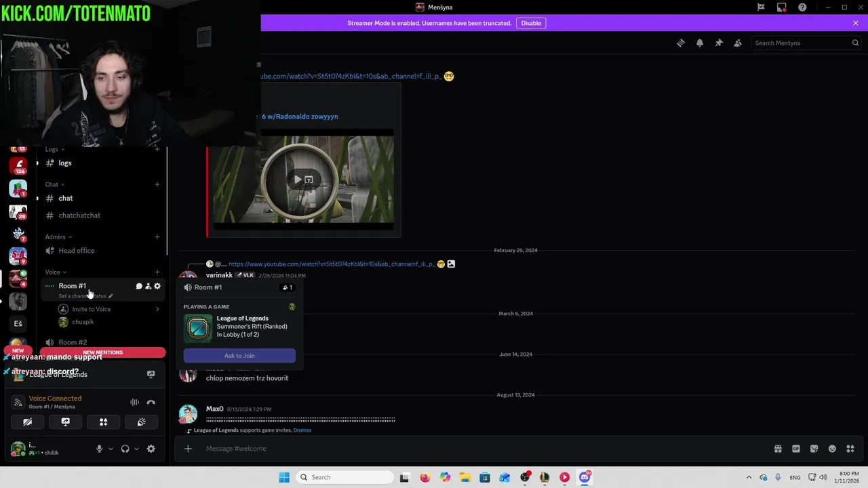Toggle camera on in voice panel
The image size is (868, 488).
click(27, 422)
